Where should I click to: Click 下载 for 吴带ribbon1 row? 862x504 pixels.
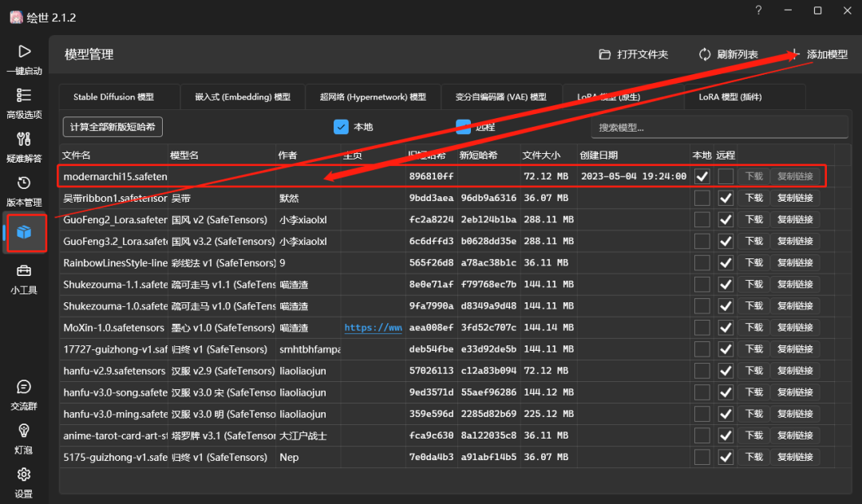[753, 198]
